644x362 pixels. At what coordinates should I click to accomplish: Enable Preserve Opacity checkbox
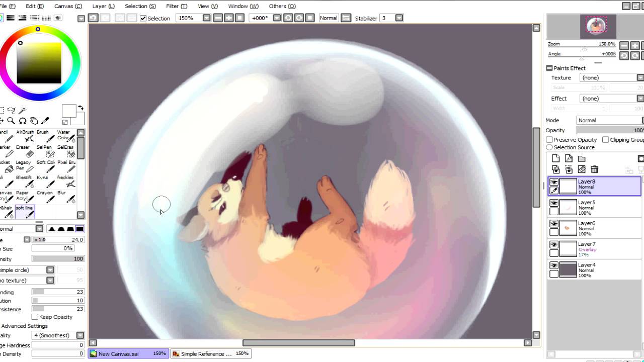549,140
